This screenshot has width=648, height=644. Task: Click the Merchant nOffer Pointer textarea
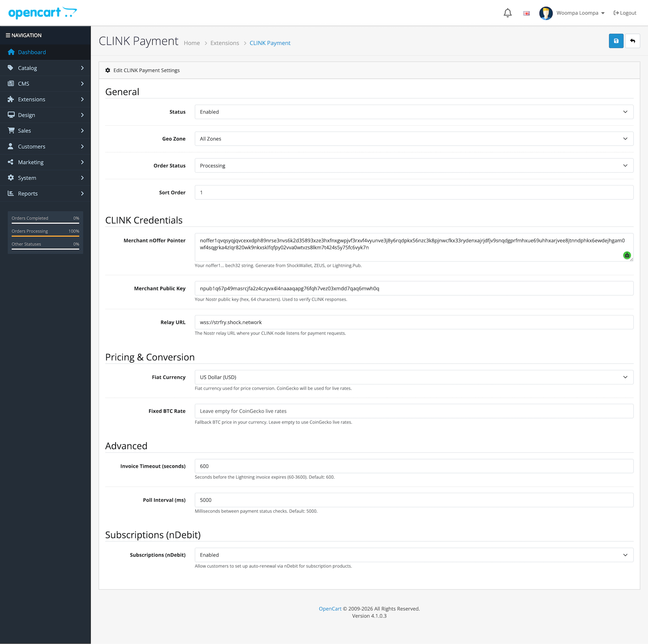click(x=414, y=247)
